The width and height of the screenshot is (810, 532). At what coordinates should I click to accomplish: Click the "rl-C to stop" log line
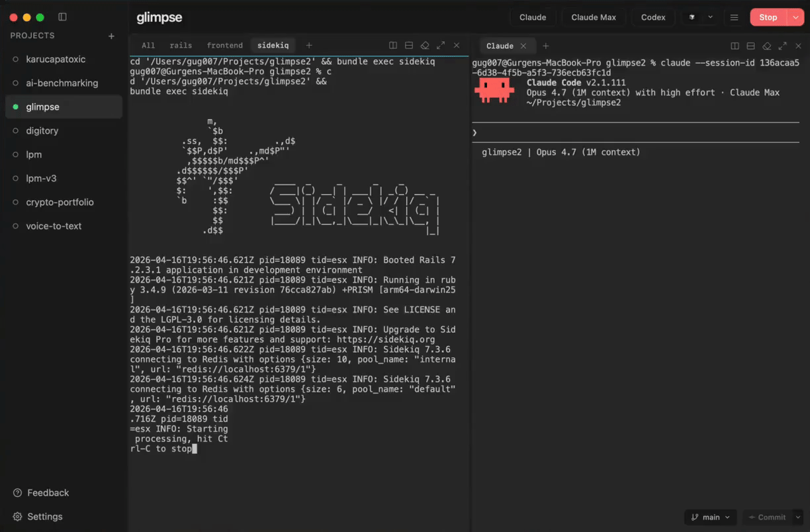[161, 449]
